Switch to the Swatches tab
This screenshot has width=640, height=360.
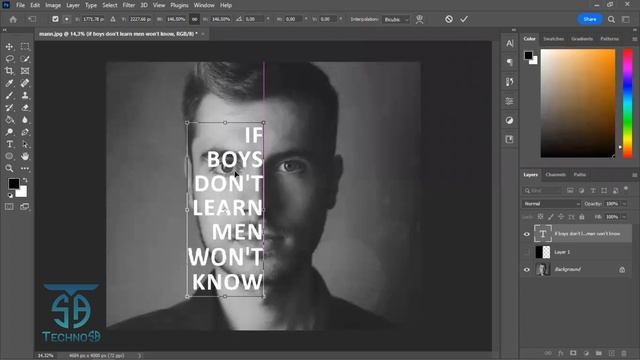(x=553, y=39)
